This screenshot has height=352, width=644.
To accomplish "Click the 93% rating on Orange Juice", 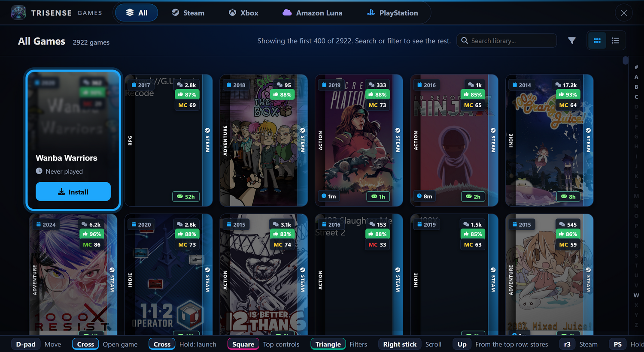I will 568,94.
